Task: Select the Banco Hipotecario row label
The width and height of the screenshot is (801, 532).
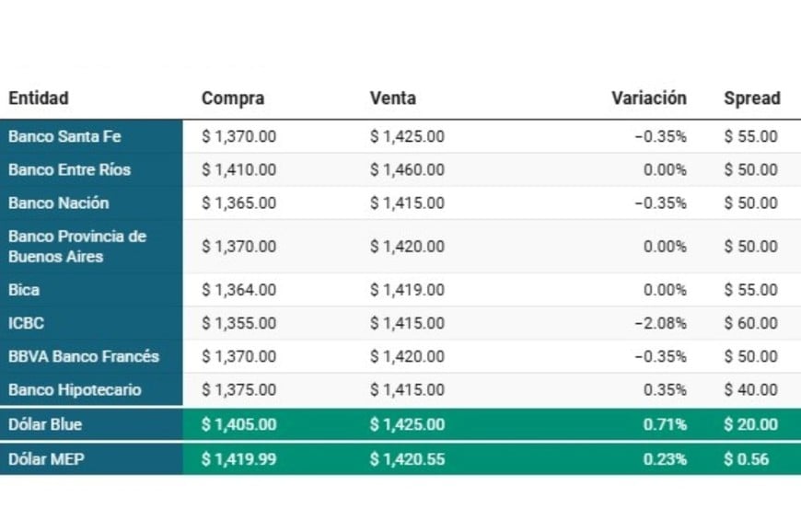Action: click(x=75, y=389)
